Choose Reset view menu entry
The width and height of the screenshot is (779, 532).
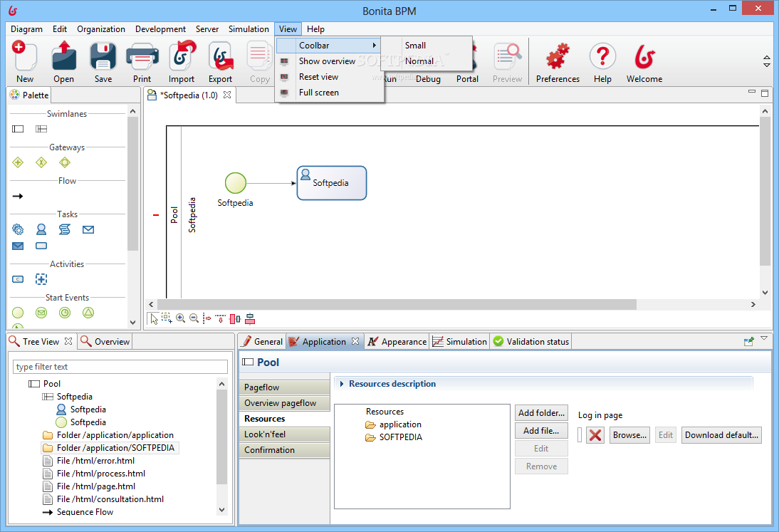[318, 77]
